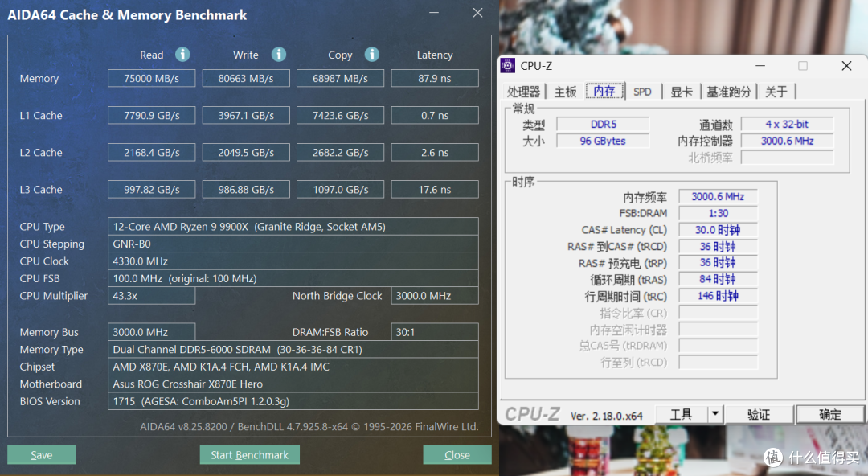Image resolution: width=868 pixels, height=476 pixels.
Task: Click the DDR5 type field in CPU-Z
Action: 603,124
